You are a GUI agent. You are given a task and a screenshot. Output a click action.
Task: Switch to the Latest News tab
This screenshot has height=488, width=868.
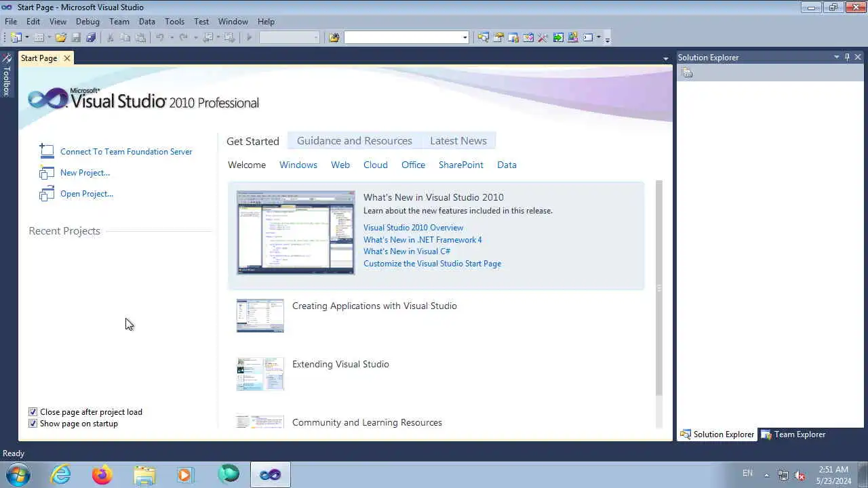pyautogui.click(x=458, y=141)
